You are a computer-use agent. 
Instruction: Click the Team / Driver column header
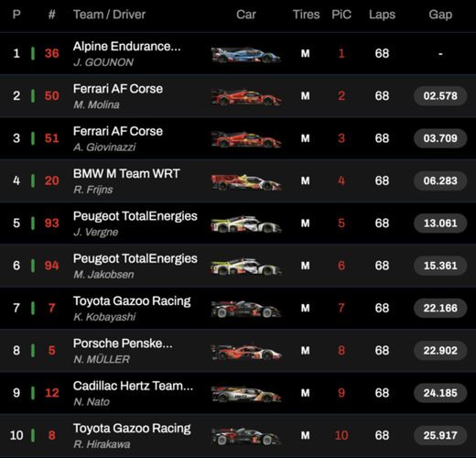109,15
